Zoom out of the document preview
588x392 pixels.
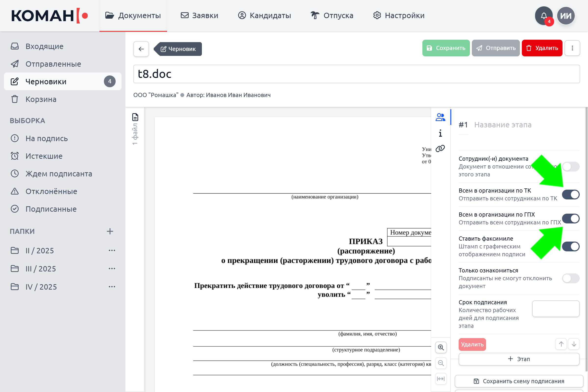441,363
